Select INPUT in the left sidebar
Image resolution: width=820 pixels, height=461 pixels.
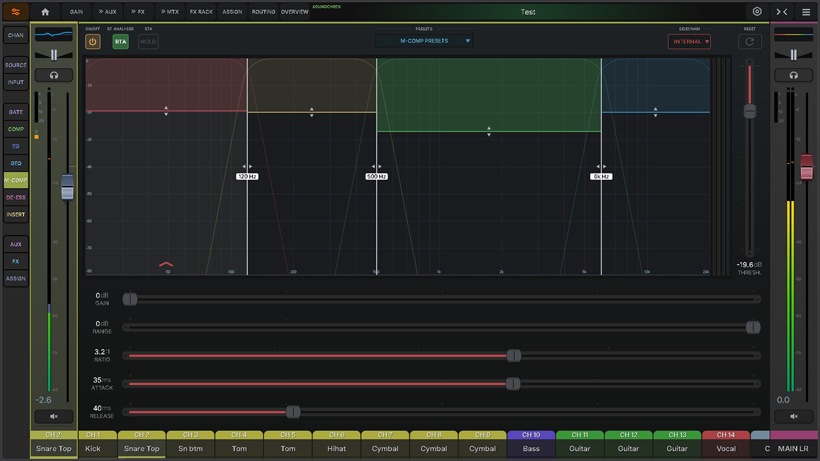(x=16, y=82)
